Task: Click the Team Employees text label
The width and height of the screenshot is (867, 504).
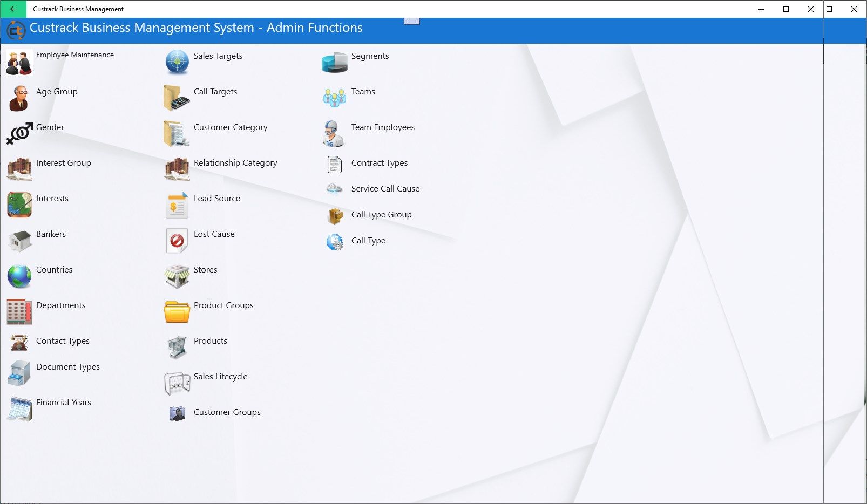Action: coord(383,127)
